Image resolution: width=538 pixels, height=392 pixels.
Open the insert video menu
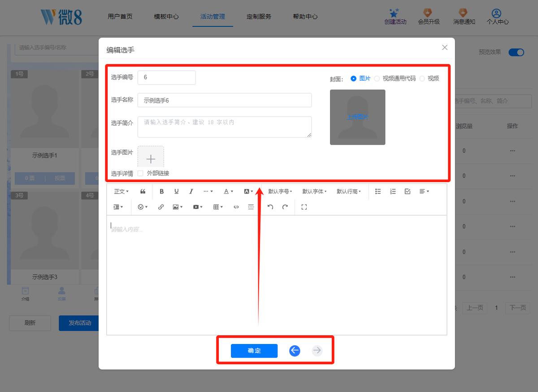coord(198,207)
